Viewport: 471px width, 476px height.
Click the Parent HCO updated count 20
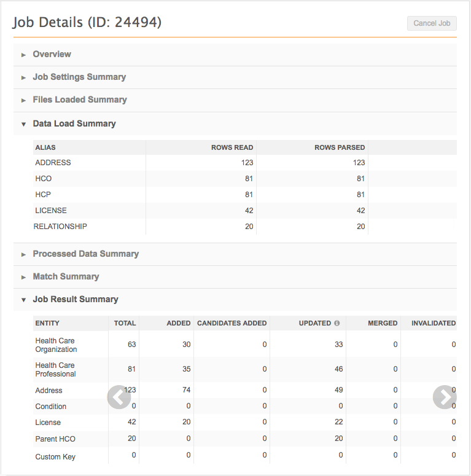click(x=338, y=439)
